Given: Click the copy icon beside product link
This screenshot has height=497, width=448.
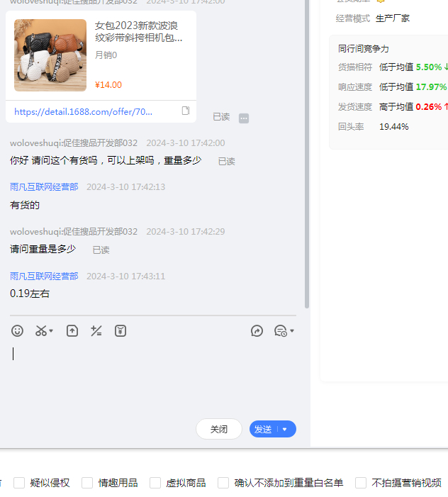Looking at the screenshot, I should coord(186,111).
